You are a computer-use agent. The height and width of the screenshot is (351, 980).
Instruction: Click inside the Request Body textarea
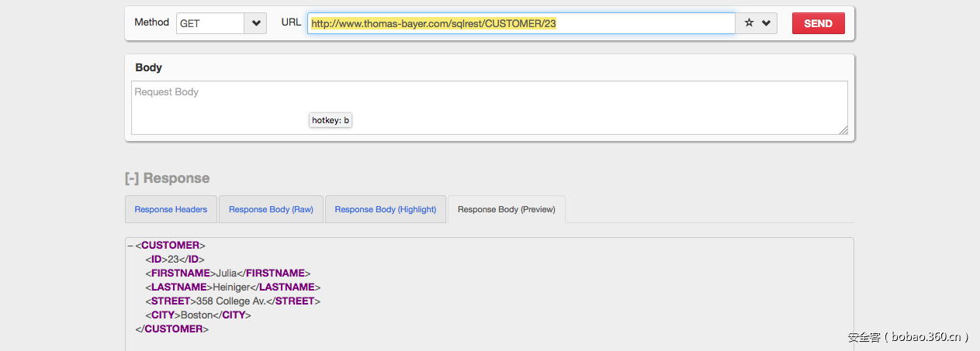pos(489,107)
